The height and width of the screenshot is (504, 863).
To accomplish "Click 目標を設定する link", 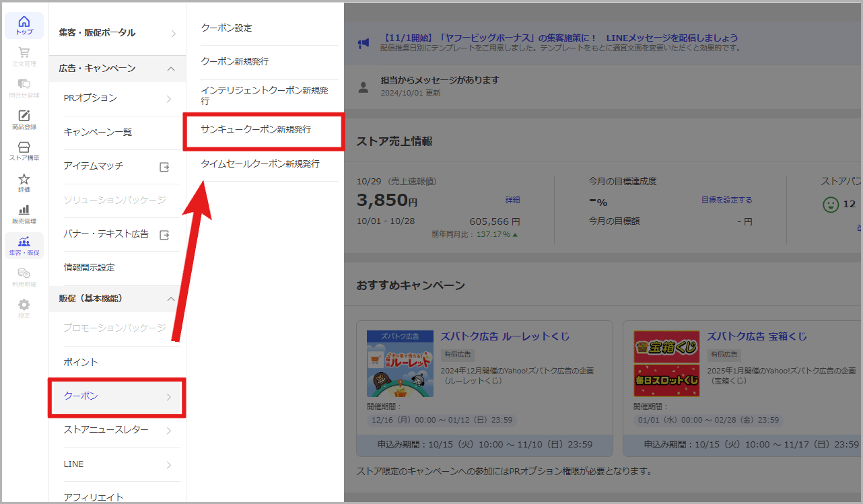I will pos(727,200).
